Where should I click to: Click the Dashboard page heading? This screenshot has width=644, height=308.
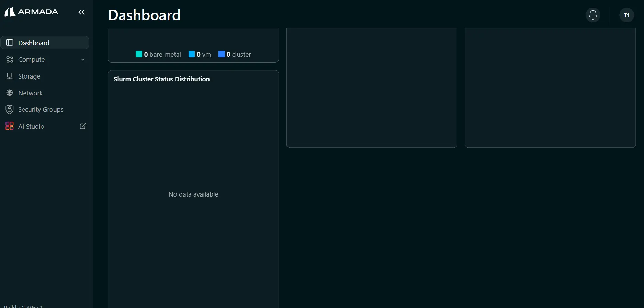[144, 15]
